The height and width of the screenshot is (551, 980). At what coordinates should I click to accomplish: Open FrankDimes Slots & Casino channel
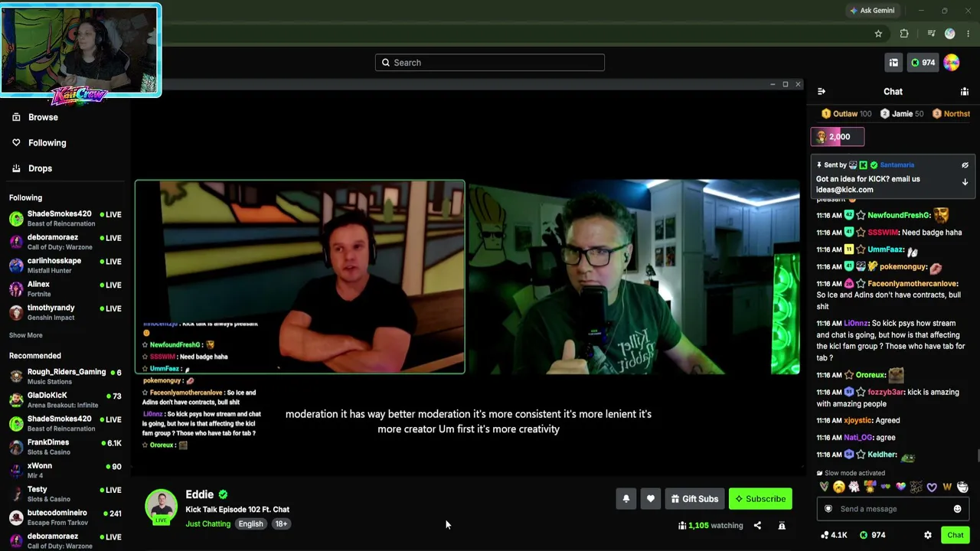tap(65, 447)
